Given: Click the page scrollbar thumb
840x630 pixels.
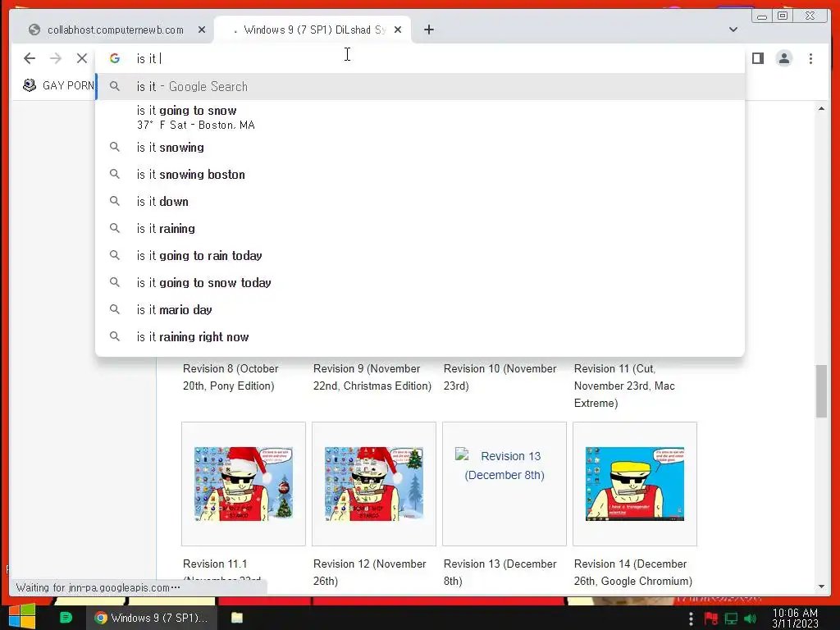Looking at the screenshot, I should point(821,390).
